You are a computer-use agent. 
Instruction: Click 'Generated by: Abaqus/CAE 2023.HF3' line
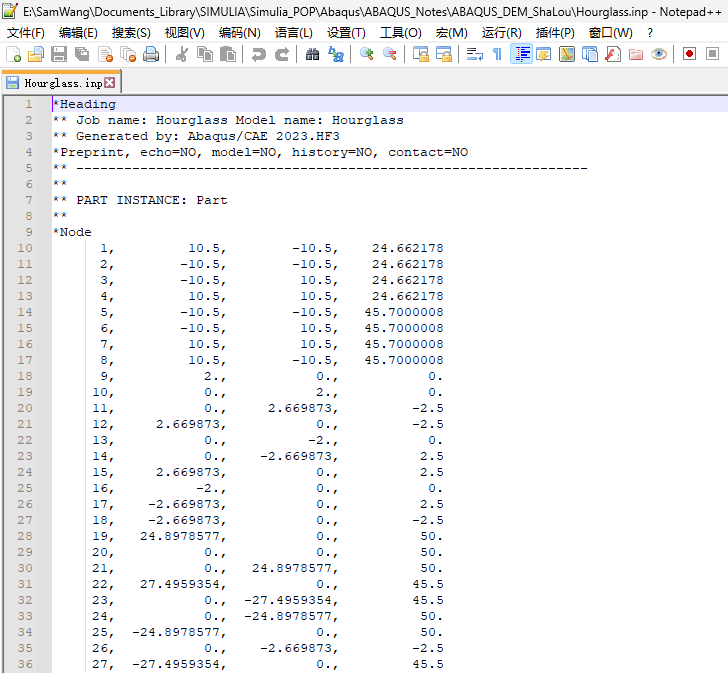[x=196, y=136]
